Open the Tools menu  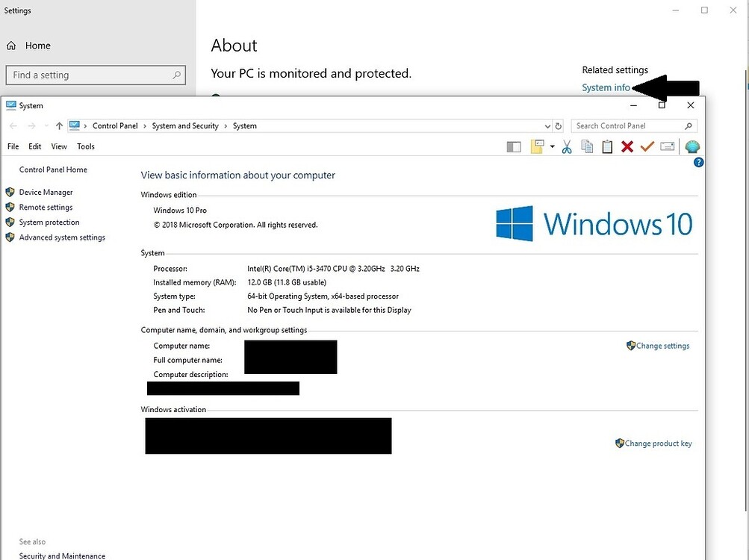pyautogui.click(x=85, y=146)
